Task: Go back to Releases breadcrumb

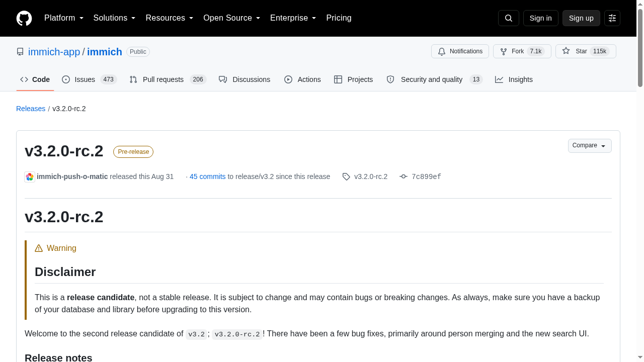Action: click(31, 109)
